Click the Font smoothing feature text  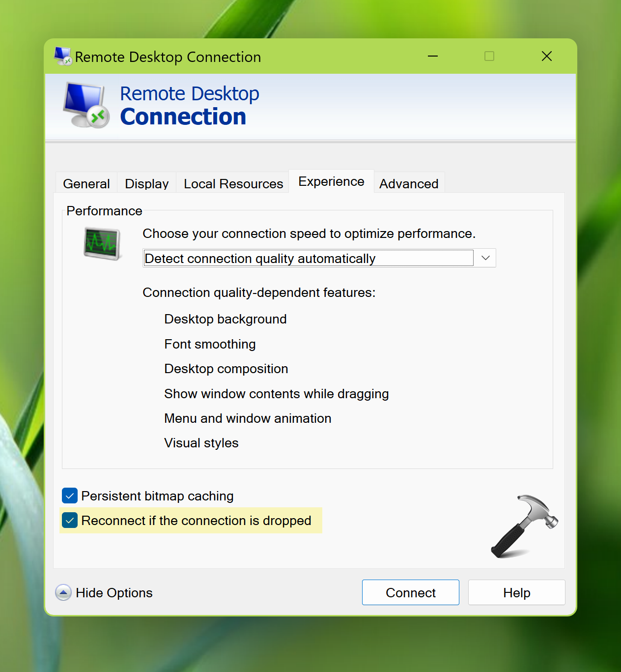210,344
